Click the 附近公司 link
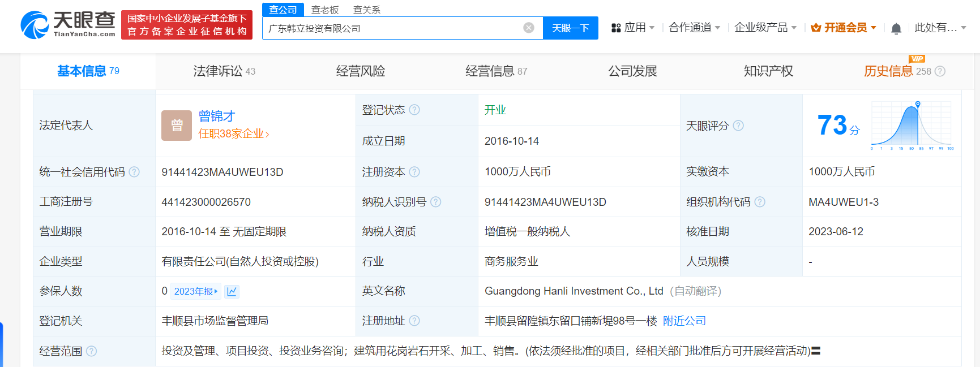980x367 pixels. point(684,321)
